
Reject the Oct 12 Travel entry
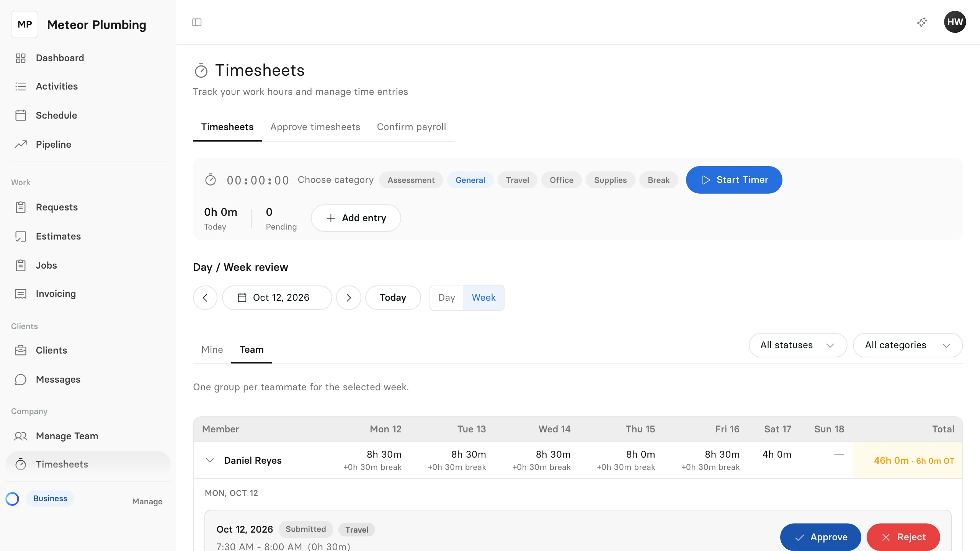coord(903,536)
